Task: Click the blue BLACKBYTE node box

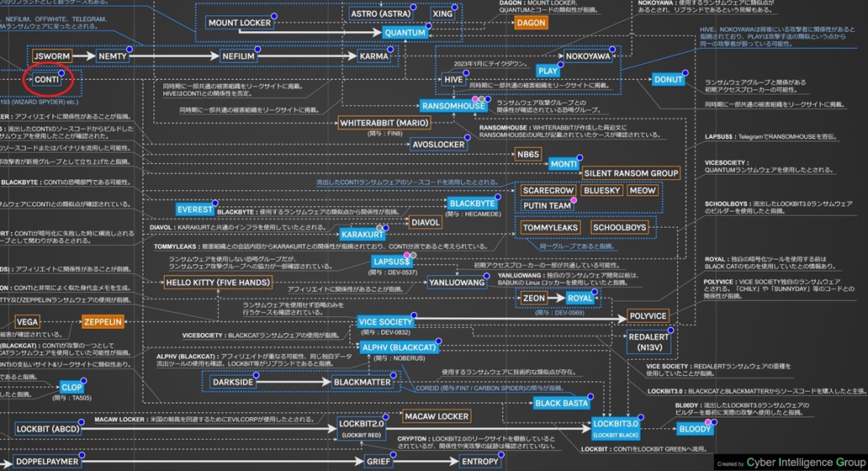Action: pos(472,204)
